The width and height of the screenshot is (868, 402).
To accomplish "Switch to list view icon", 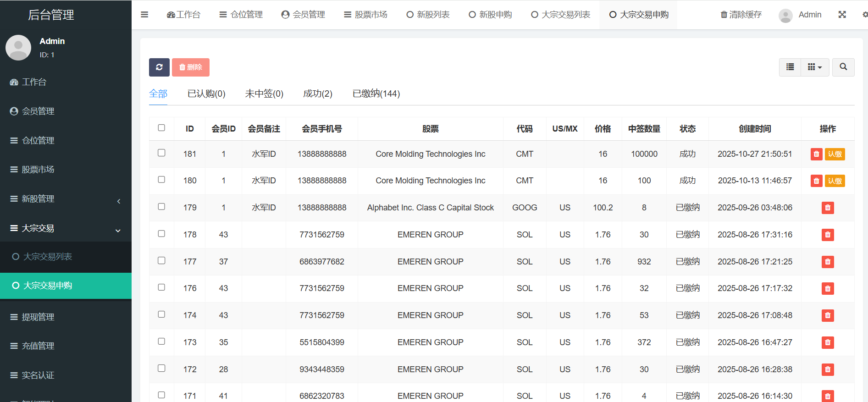I will [x=790, y=67].
